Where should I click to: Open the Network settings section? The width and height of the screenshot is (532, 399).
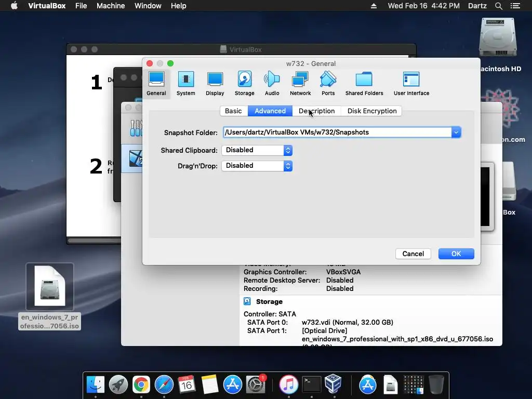pos(300,84)
